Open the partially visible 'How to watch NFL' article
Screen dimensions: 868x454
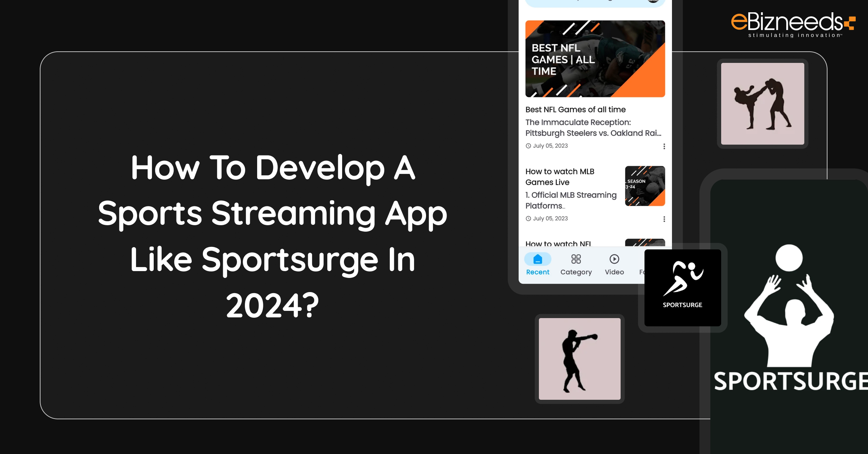coord(558,244)
